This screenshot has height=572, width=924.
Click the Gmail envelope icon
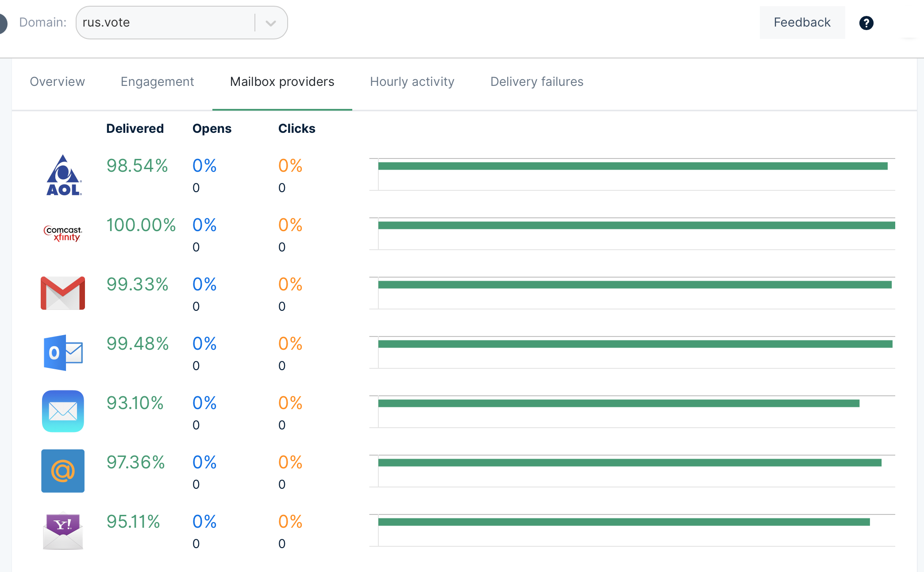click(x=63, y=293)
